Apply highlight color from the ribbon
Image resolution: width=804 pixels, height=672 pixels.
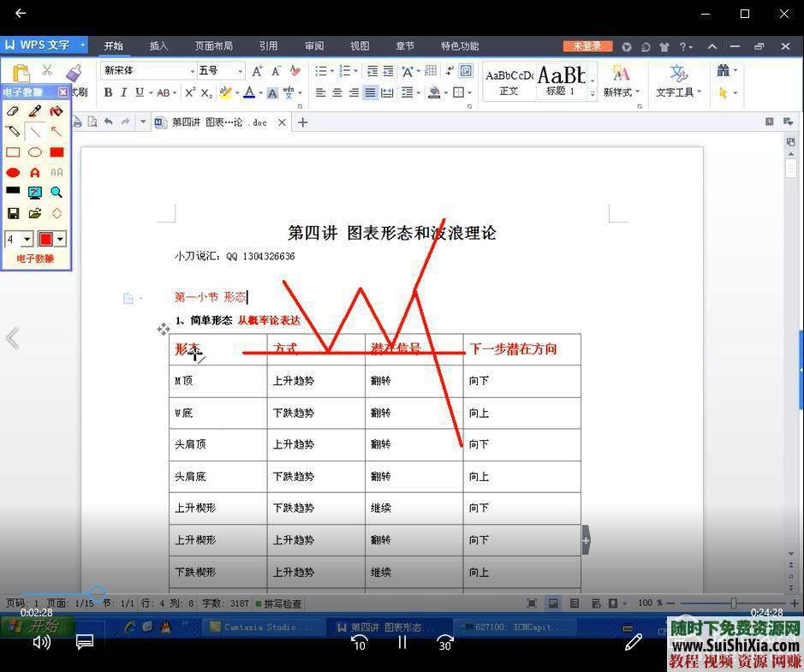pyautogui.click(x=228, y=92)
